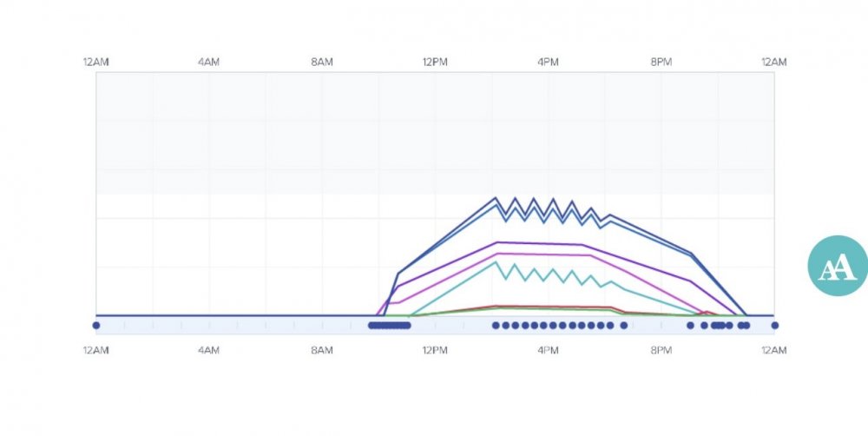Screen dimensions: 868x436
Task: Click the 4PM label on the bottom axis
Action: (548, 350)
